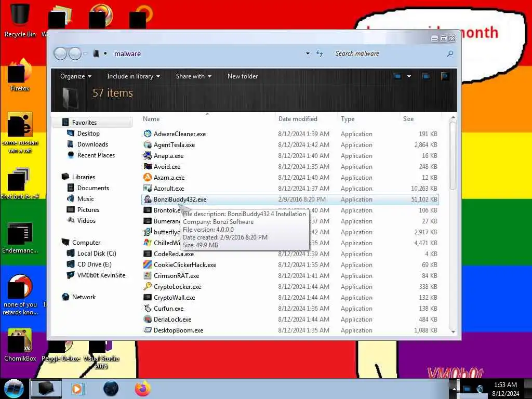
Task: Open the Explorer help icon
Action: click(445, 76)
